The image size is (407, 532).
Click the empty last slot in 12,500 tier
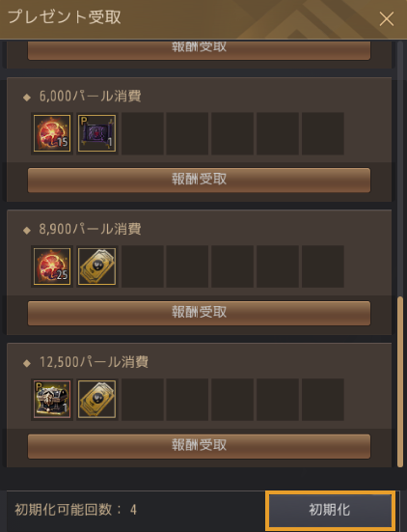tap(323, 400)
